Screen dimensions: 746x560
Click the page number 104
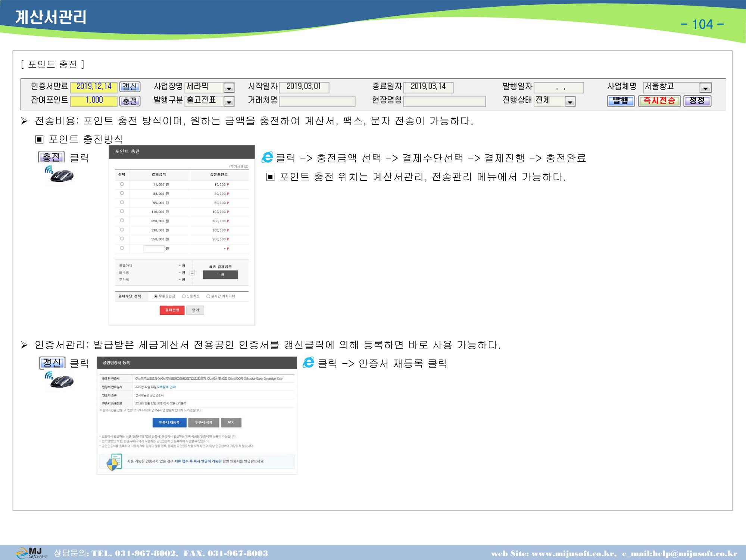click(703, 25)
